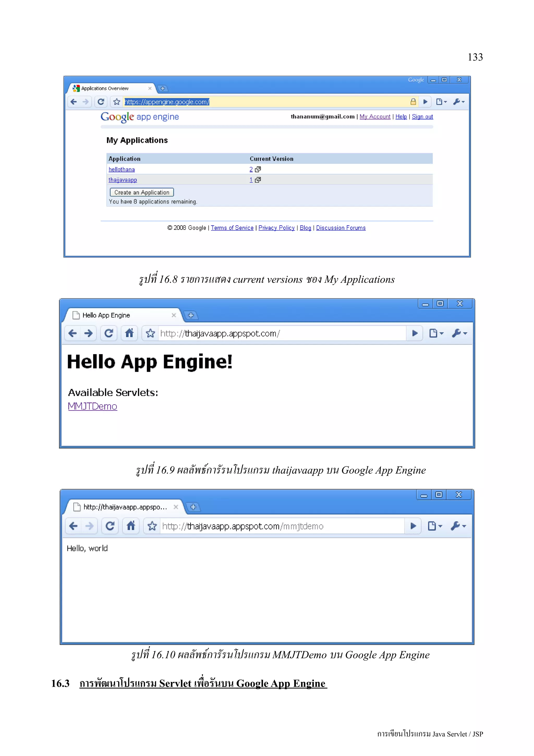The image size is (534, 756).
Task: Open the hellothana application link
Action: point(122,169)
